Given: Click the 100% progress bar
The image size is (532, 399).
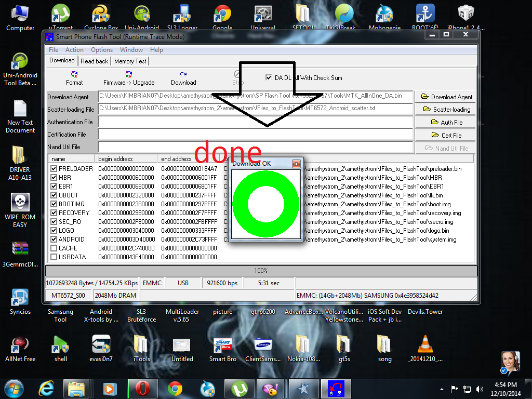Looking at the screenshot, I should pyautogui.click(x=261, y=271).
